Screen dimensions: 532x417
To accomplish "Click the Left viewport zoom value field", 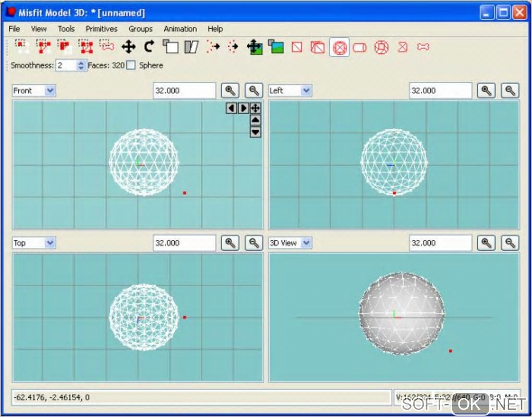I will [440, 91].
